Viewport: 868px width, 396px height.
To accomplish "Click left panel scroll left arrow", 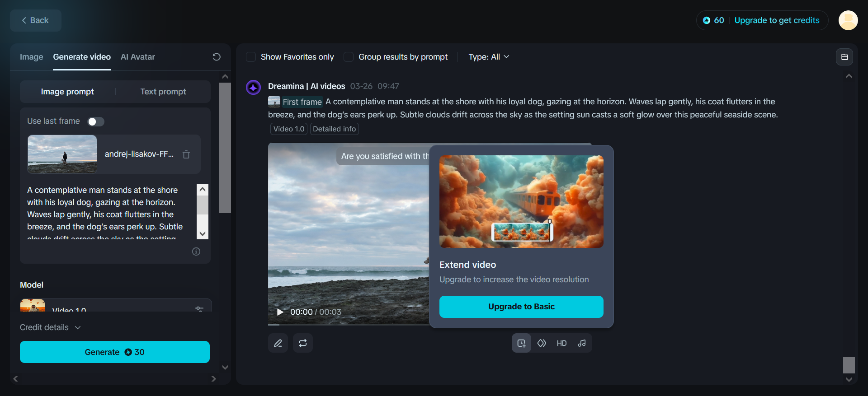I will coord(15,379).
